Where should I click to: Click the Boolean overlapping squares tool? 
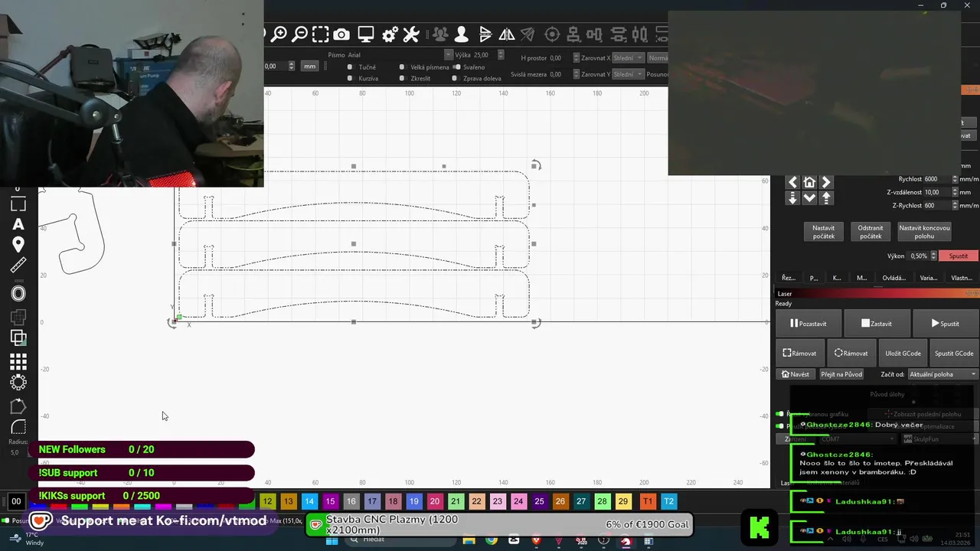18,337
